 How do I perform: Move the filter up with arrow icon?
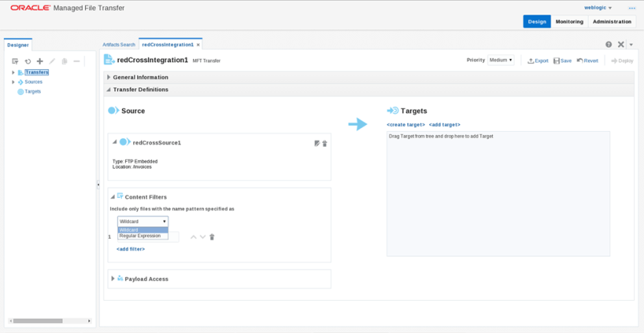pyautogui.click(x=193, y=237)
